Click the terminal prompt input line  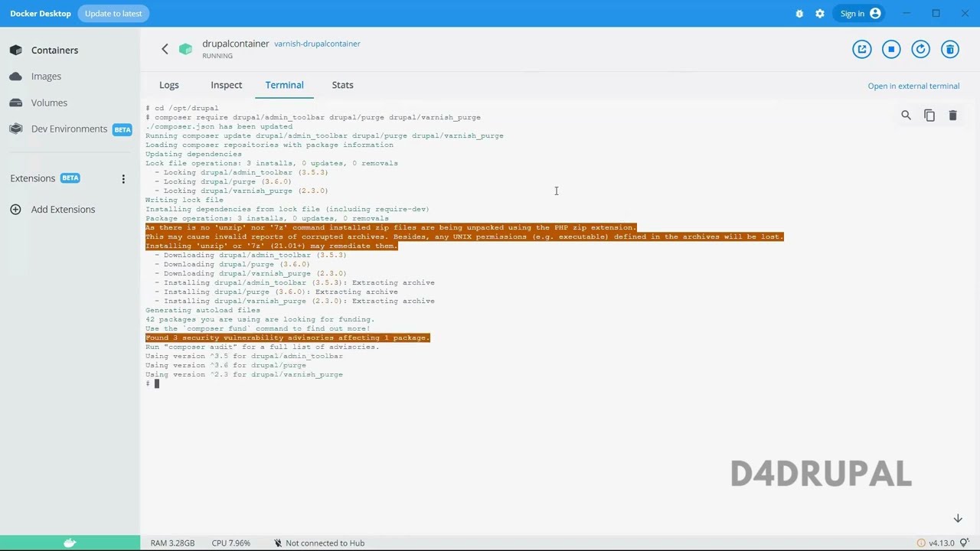152,383
